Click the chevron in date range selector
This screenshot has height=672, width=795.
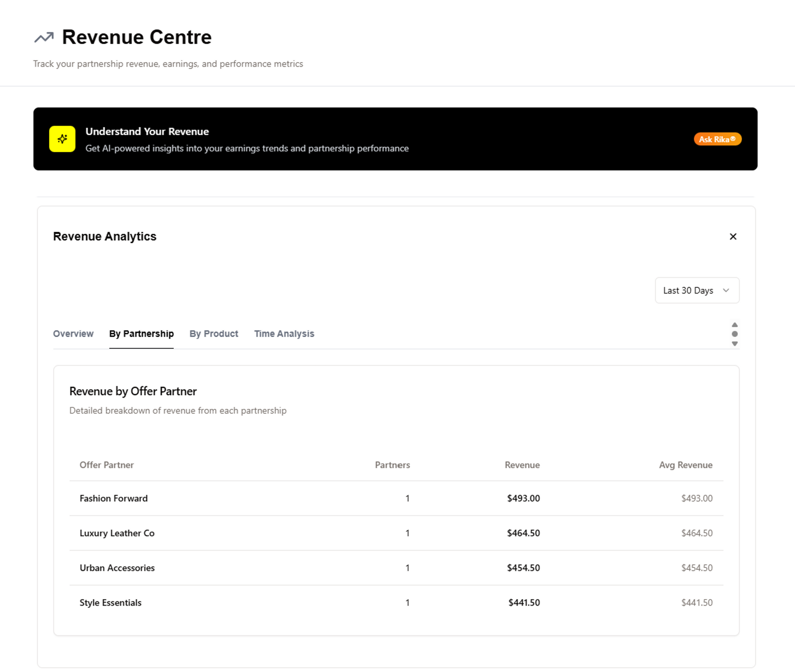click(726, 290)
